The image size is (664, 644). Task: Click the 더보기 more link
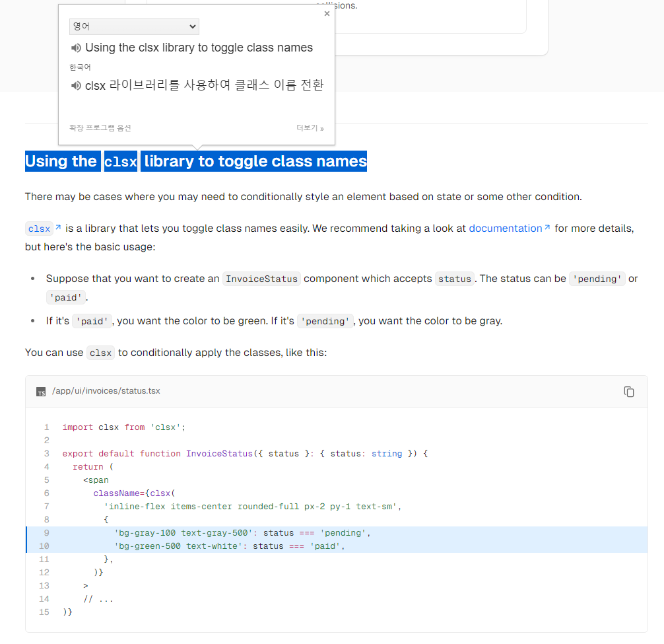tap(310, 128)
